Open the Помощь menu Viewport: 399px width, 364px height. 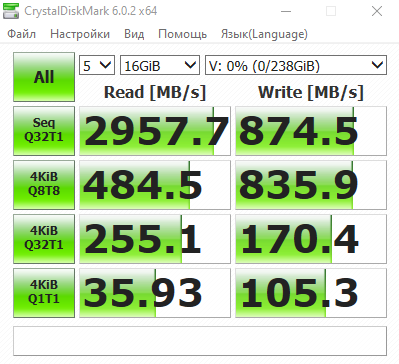(182, 34)
